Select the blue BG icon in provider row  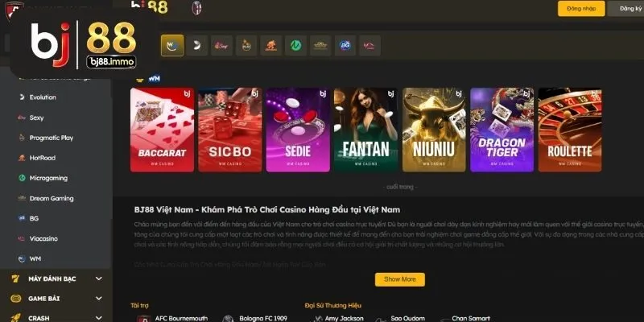[345, 45]
